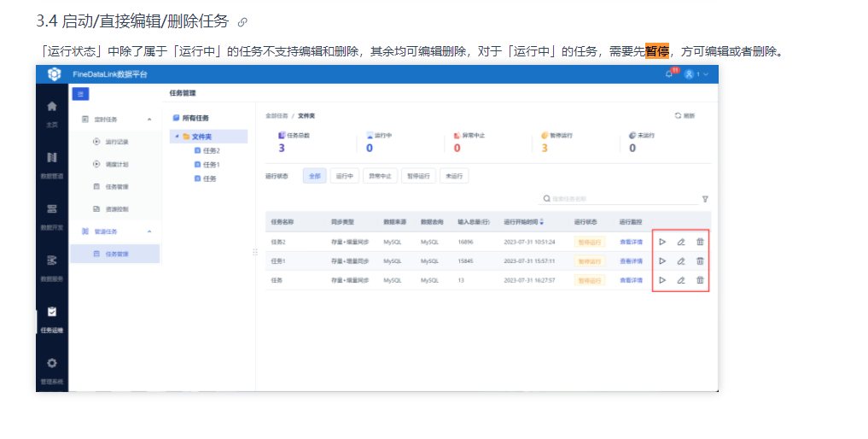Collapse the 定时任务 menu group
The height and width of the screenshot is (439, 868).
(x=149, y=120)
